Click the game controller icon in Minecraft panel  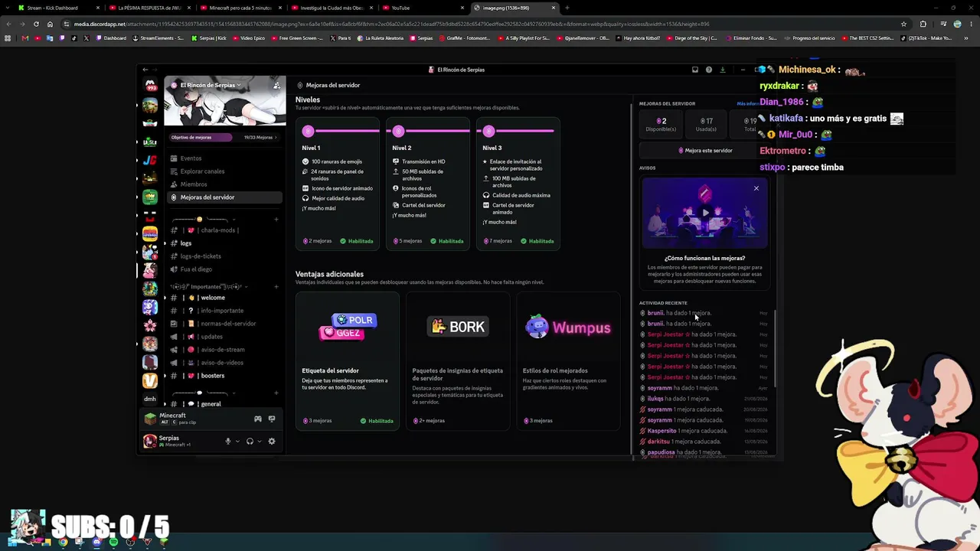click(x=258, y=419)
